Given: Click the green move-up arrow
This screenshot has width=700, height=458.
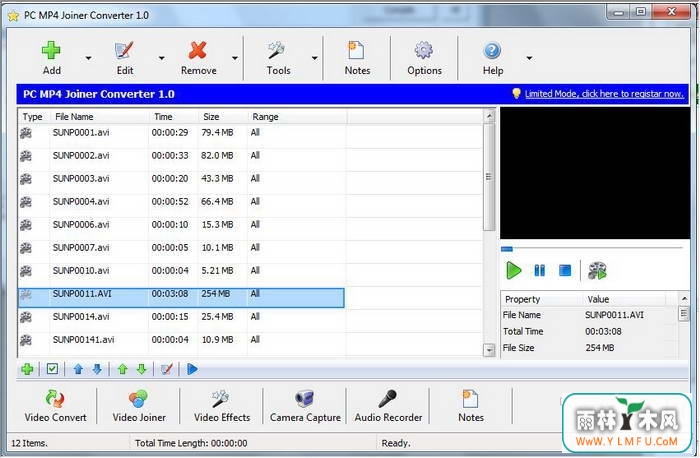Looking at the screenshot, I should [123, 369].
